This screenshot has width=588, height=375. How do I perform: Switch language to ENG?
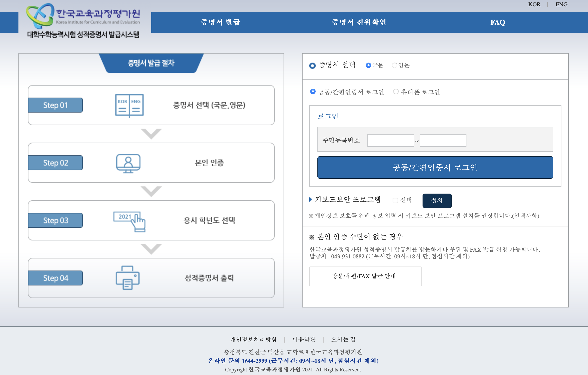(x=561, y=5)
